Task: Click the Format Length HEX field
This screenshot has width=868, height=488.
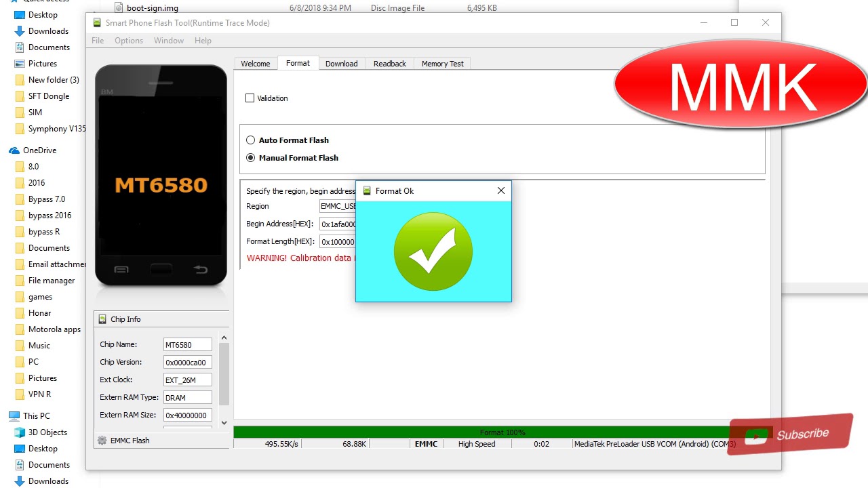Action: [x=338, y=241]
